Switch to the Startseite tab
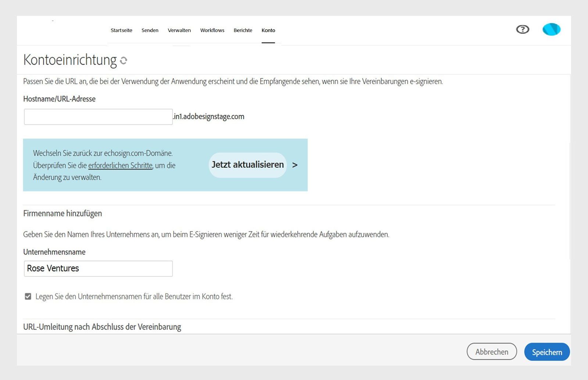 pos(121,30)
